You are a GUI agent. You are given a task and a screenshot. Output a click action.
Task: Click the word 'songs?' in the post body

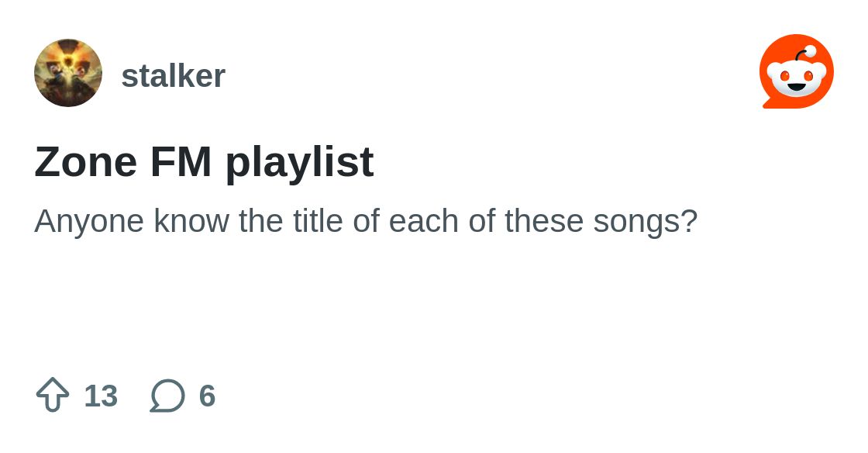click(x=646, y=223)
